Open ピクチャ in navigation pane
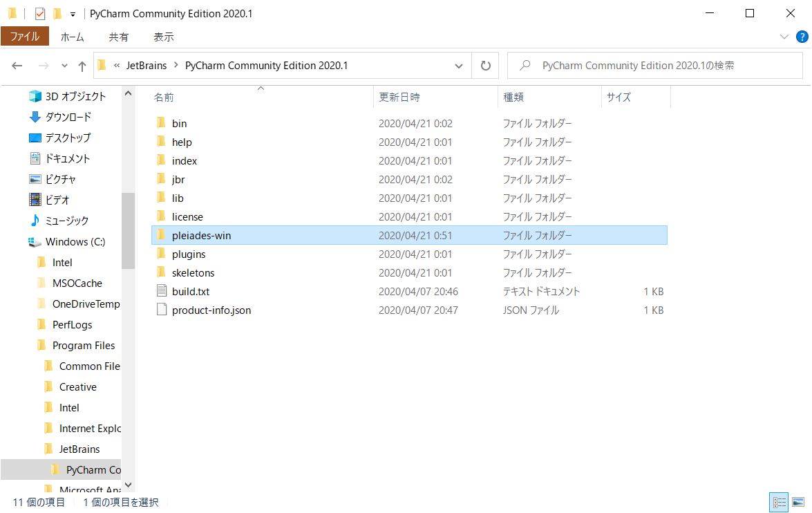Viewport: 812px width, 513px height. [61, 179]
